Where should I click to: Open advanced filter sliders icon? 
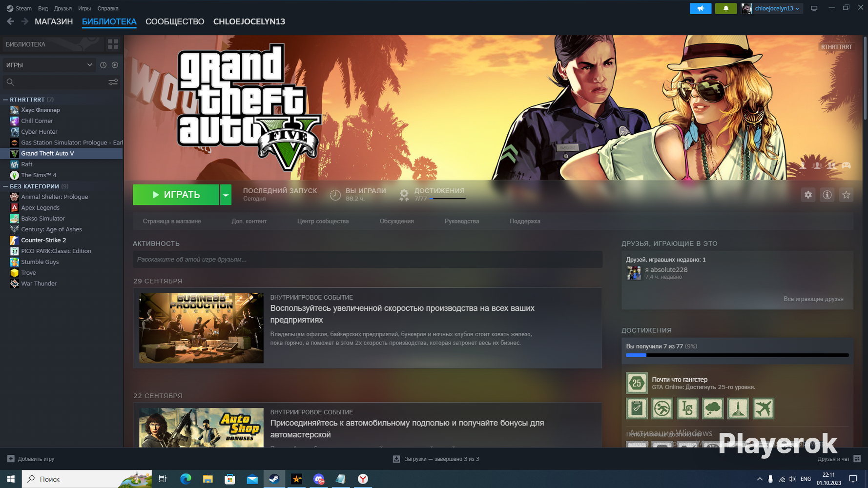click(x=113, y=82)
